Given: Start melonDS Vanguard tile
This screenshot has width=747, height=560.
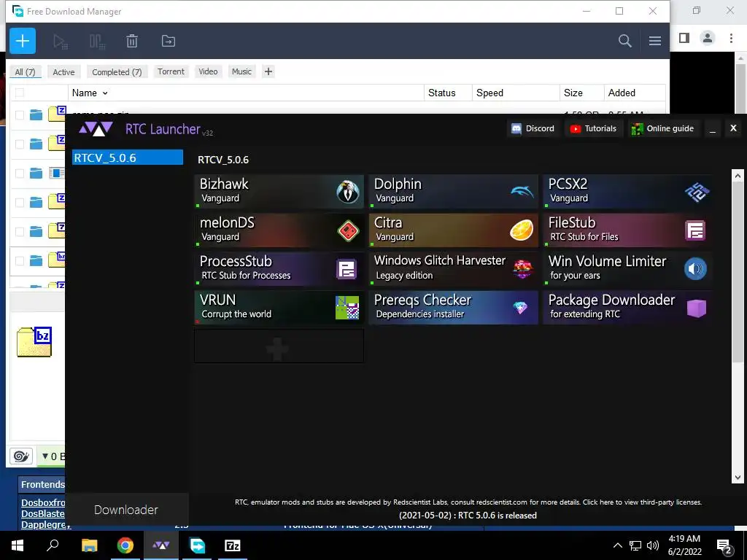Looking at the screenshot, I should (279, 230).
